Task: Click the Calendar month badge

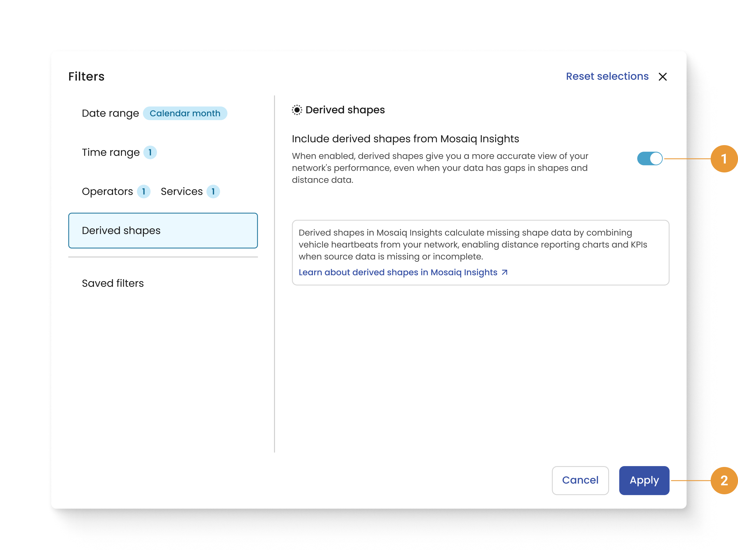Action: 185,114
